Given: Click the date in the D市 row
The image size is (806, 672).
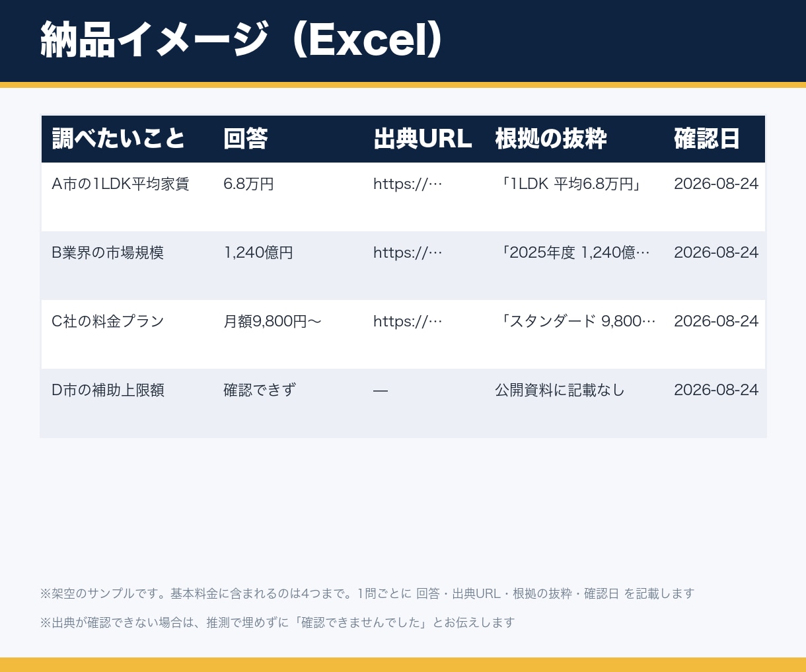Looking at the screenshot, I should click(x=716, y=390).
